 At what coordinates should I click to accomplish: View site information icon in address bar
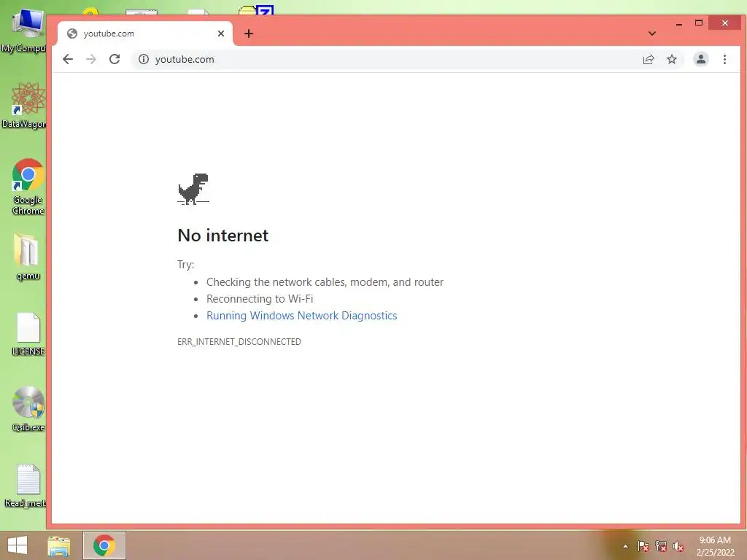tap(144, 59)
